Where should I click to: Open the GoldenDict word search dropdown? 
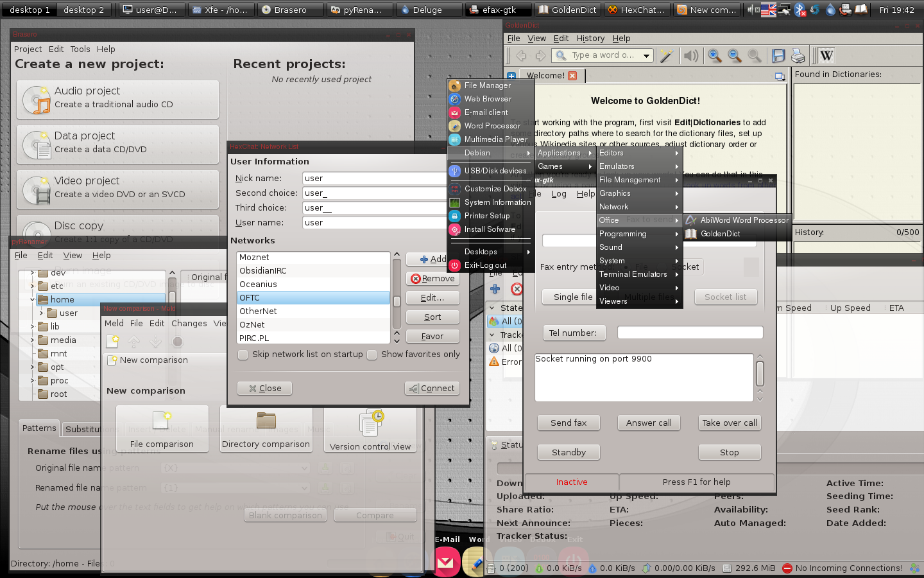(648, 55)
